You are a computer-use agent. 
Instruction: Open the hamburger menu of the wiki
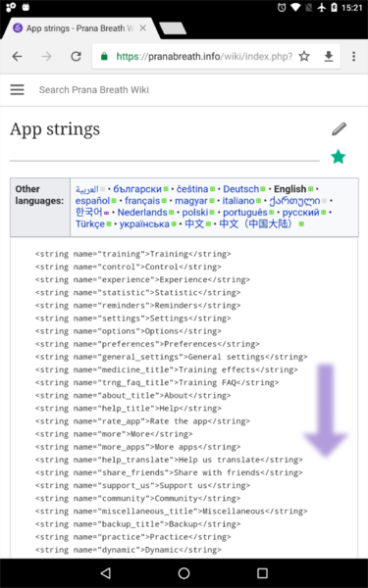coord(18,89)
